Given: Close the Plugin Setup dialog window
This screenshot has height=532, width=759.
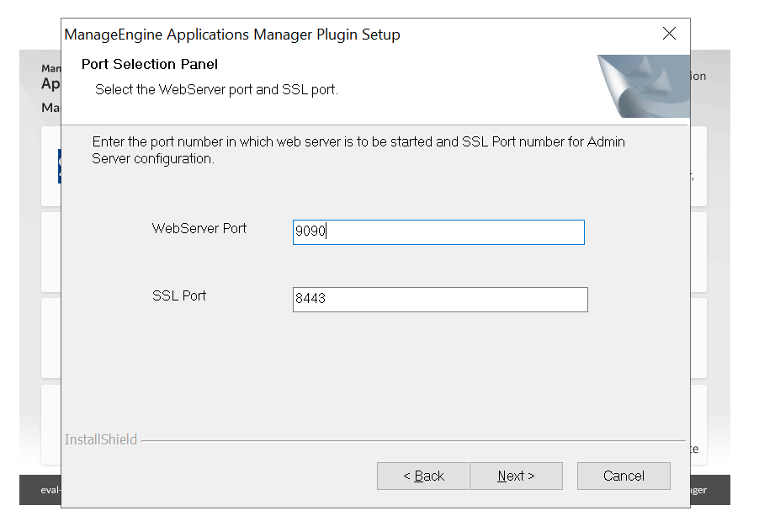Looking at the screenshot, I should [x=669, y=34].
